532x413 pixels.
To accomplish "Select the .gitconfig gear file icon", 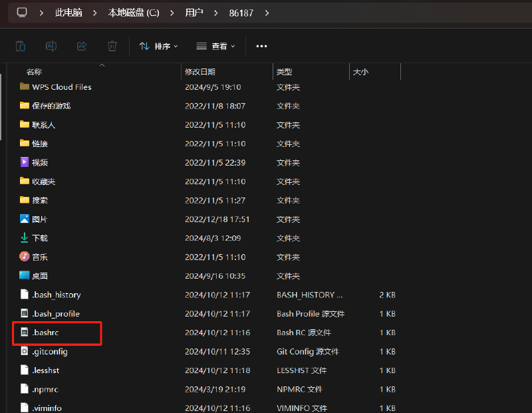I will [25, 351].
